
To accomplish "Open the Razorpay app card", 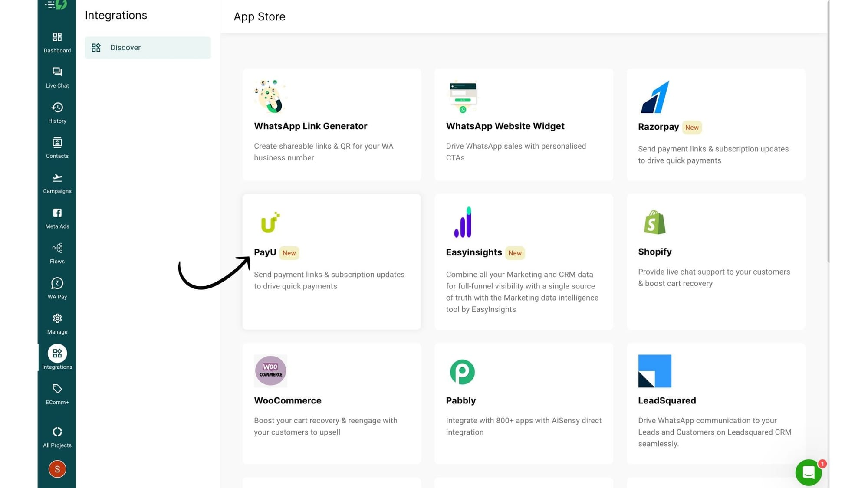I will [716, 124].
